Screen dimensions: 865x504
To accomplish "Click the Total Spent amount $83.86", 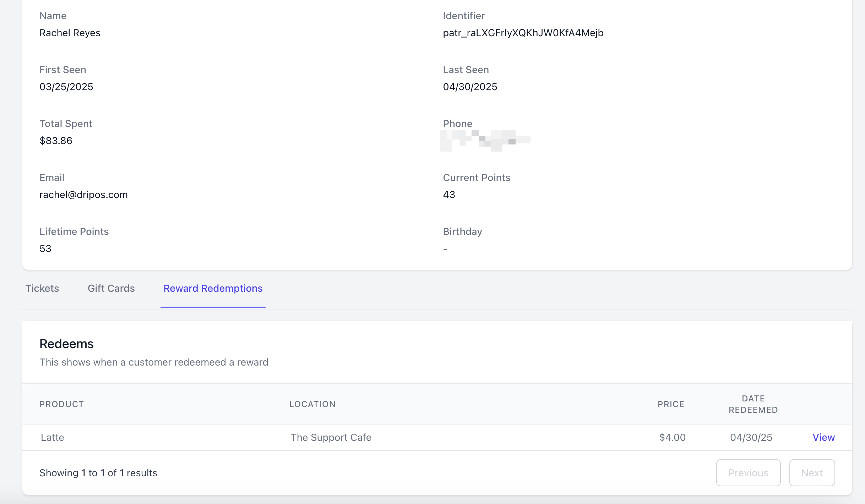I will 56,141.
